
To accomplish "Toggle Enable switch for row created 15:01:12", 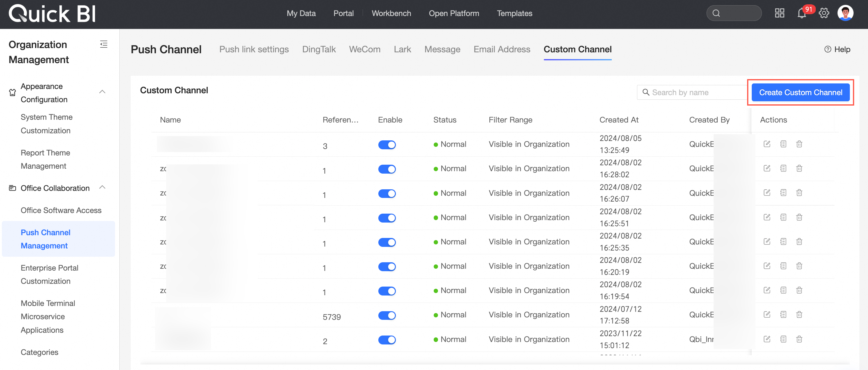I will click(387, 340).
